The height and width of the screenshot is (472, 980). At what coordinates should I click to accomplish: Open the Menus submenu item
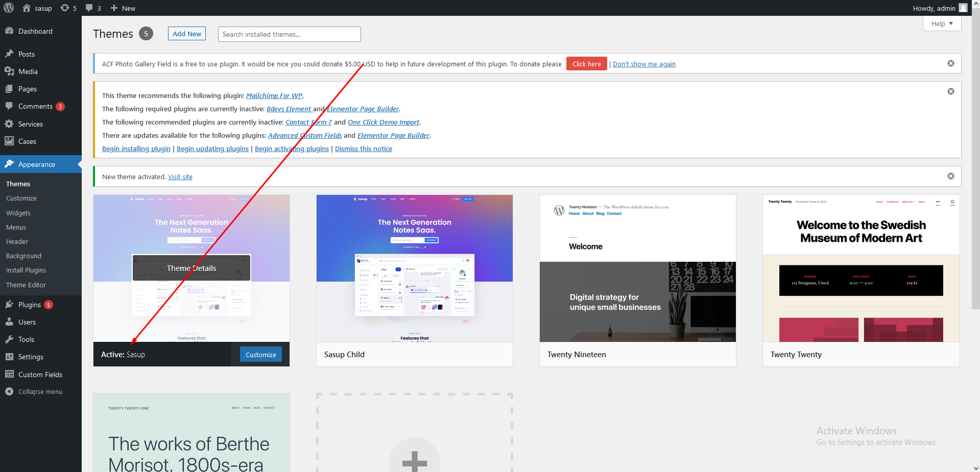tap(16, 227)
